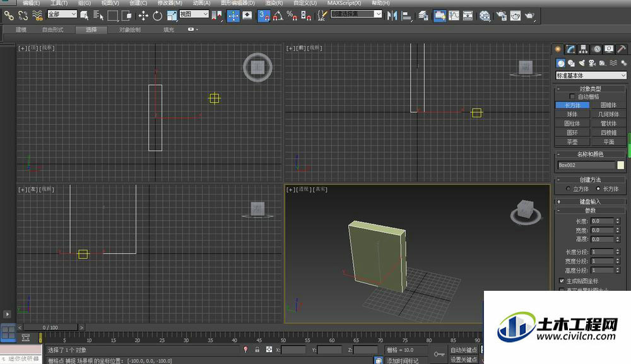Toggle the Percent Snap button
Image resolution: width=631 pixels, height=364 pixels.
point(292,16)
